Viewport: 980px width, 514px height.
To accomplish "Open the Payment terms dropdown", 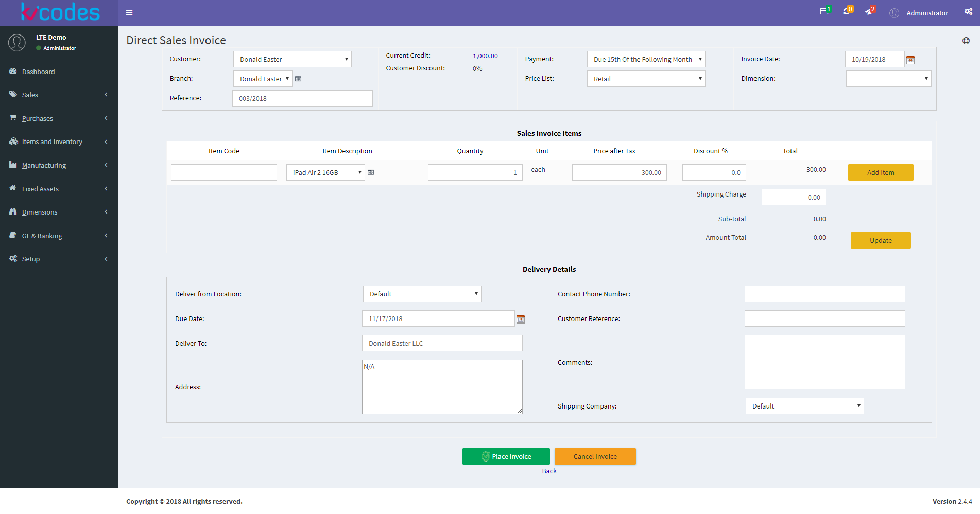I will coord(646,60).
